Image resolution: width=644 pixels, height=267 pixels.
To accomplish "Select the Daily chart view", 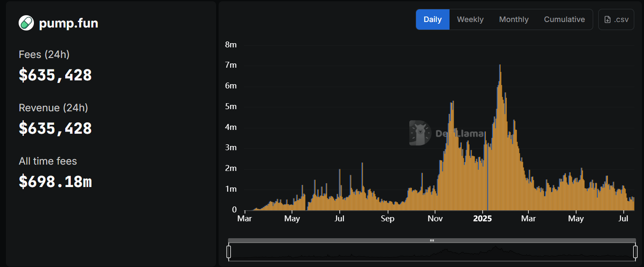I will pos(433,19).
